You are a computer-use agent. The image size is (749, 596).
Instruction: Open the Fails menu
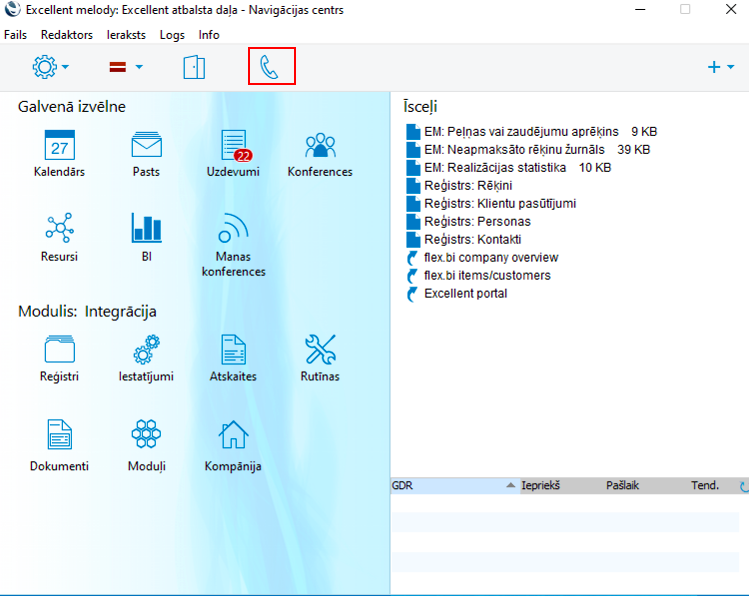pos(15,34)
